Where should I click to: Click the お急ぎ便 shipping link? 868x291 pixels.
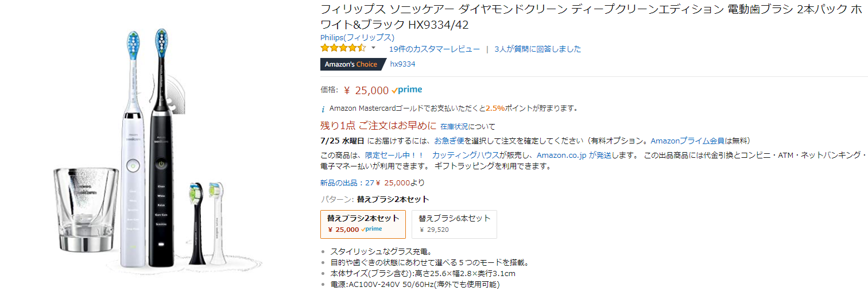click(449, 141)
